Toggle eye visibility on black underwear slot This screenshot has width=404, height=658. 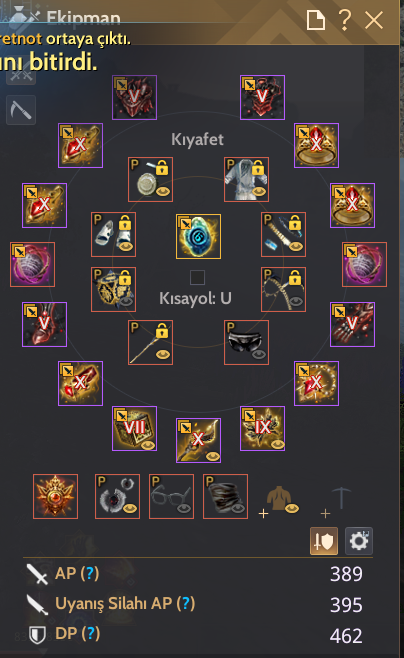258,355
